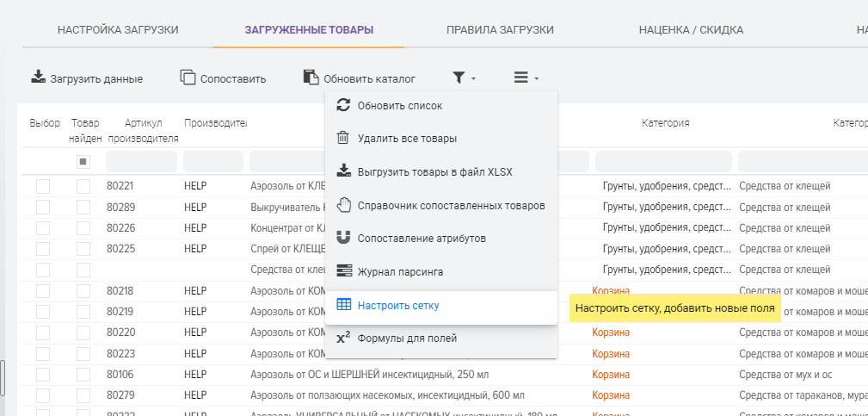Image resolution: width=868 pixels, height=416 pixels.
Task: Click the magnet icon for Сопоставление атрибутов
Action: pyautogui.click(x=344, y=238)
